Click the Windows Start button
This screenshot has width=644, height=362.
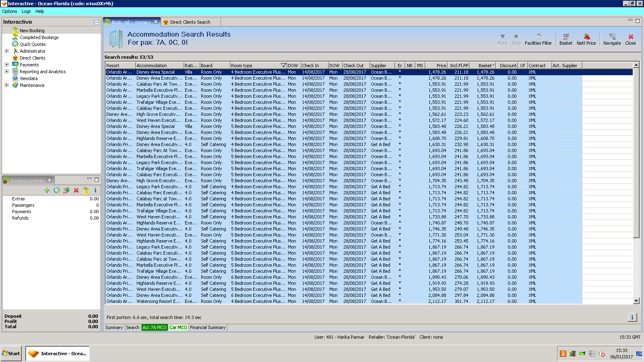tap(11, 354)
